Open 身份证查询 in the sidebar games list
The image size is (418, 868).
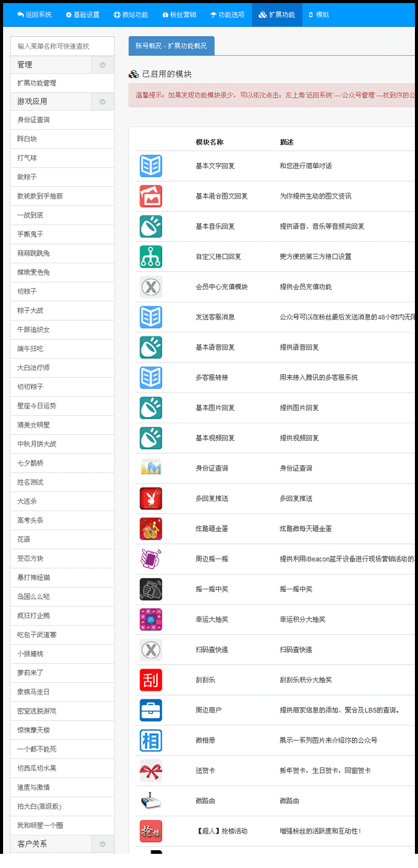62,120
